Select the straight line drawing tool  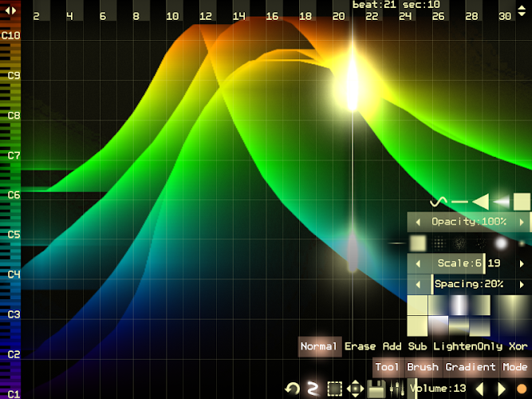pyautogui.click(x=459, y=202)
